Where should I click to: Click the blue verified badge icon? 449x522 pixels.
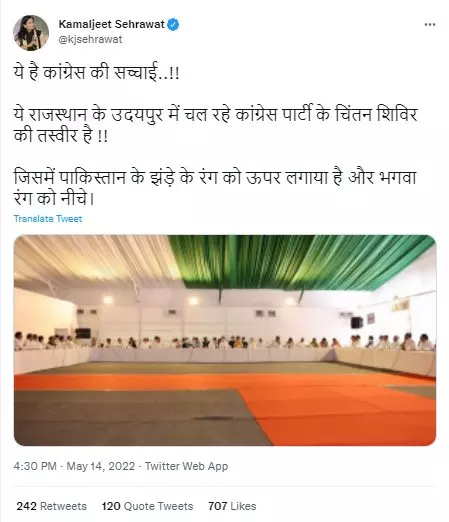point(173,24)
